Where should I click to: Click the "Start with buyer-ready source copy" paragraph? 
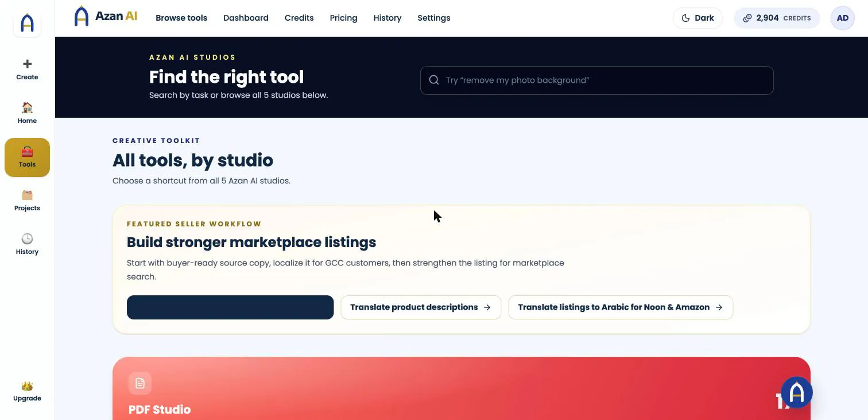coord(346,269)
